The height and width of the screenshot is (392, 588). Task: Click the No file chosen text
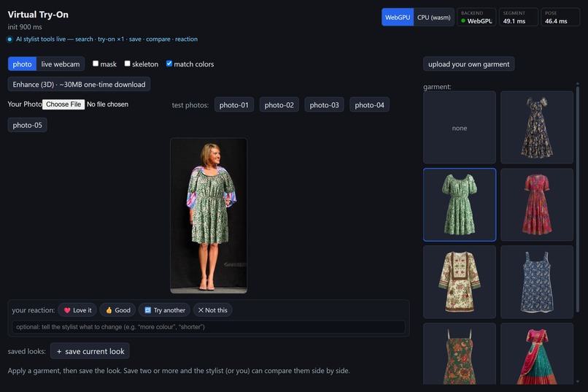[108, 104]
